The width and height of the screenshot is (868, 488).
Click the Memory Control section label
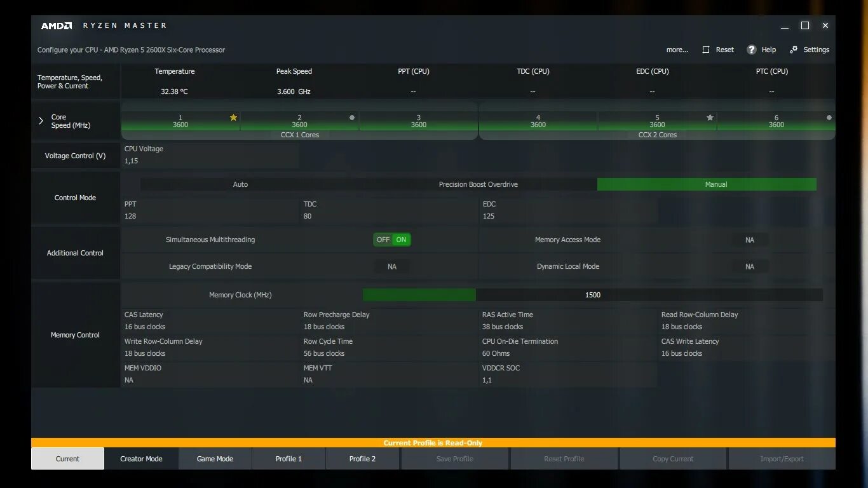75,335
